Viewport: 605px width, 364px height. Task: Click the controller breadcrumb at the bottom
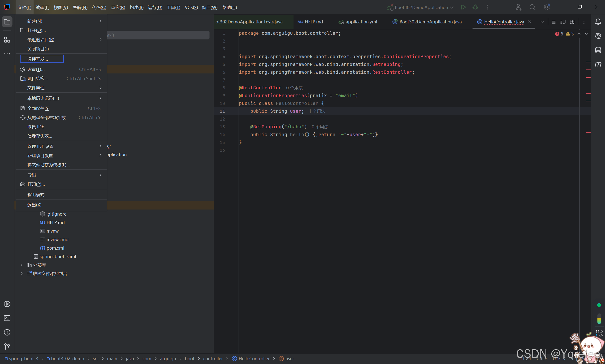pyautogui.click(x=213, y=358)
